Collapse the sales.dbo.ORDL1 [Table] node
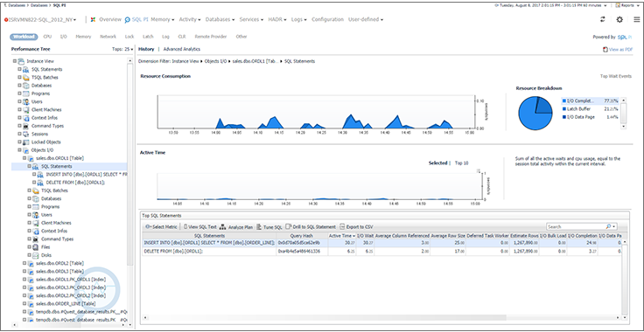The image size is (644, 332). (x=24, y=158)
